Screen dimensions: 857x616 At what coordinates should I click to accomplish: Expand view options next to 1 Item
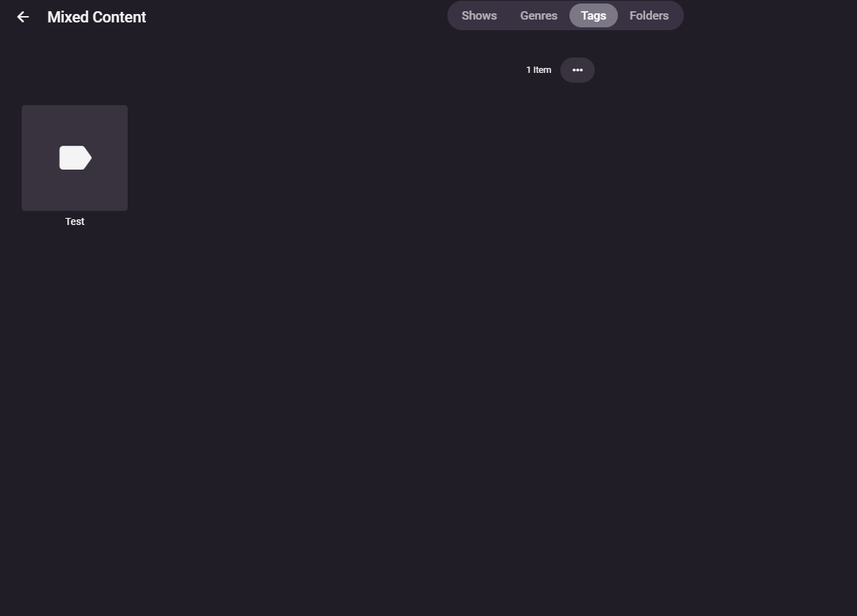577,70
